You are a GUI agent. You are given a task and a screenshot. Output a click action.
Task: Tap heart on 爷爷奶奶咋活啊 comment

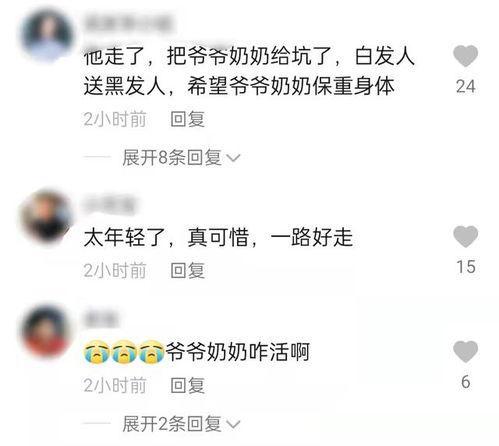(x=465, y=352)
